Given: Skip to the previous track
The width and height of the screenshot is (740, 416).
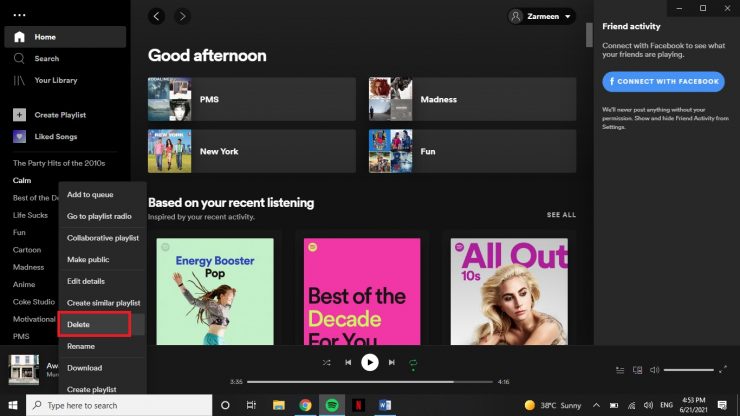Looking at the screenshot, I should pos(348,363).
